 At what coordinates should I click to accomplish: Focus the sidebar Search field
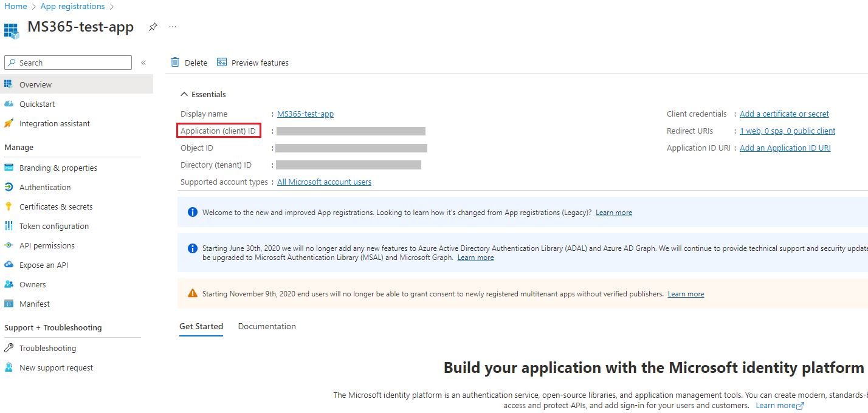coord(68,63)
